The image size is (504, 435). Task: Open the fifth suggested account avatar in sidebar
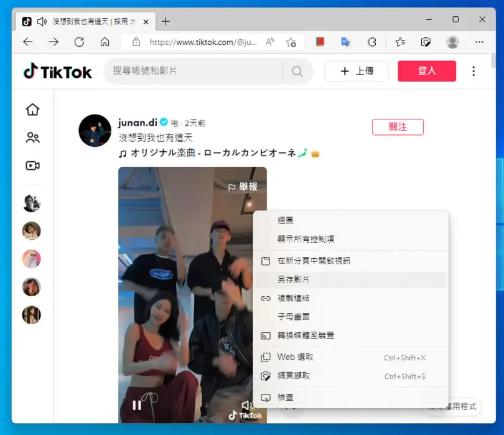(32, 315)
